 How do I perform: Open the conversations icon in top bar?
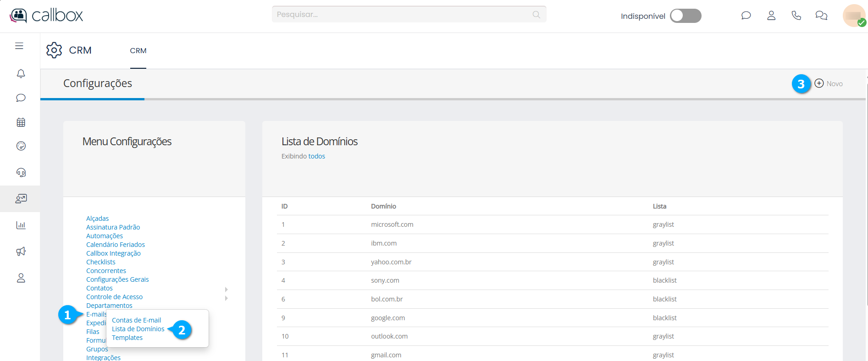point(821,16)
